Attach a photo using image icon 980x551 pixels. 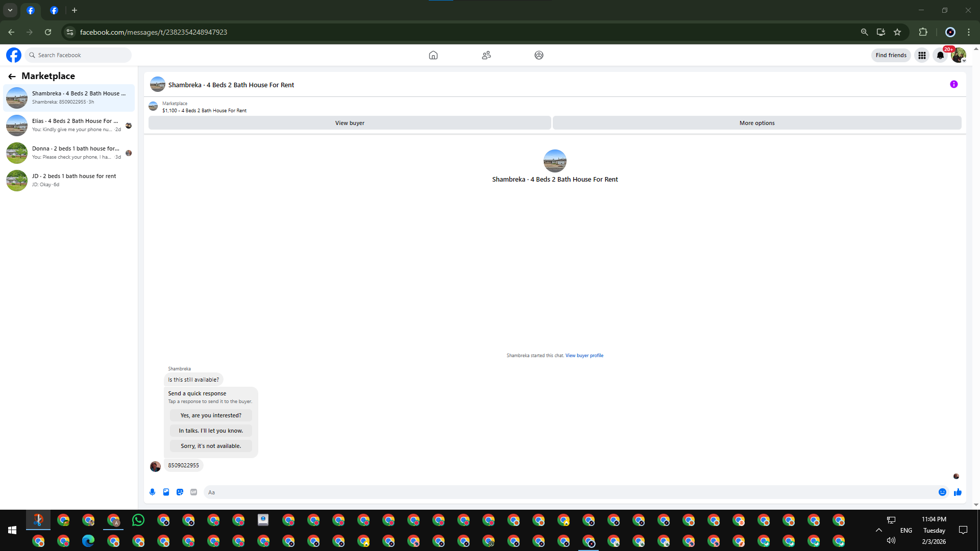[x=166, y=492]
